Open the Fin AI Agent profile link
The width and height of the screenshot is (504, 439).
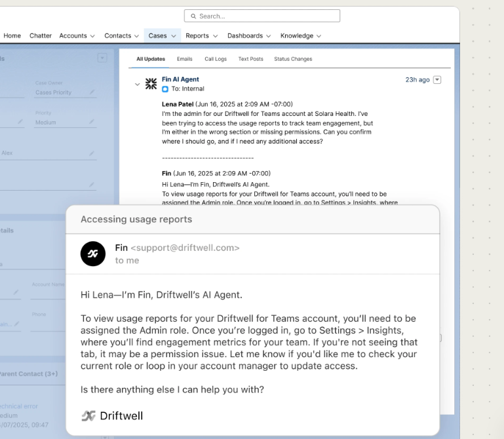pos(180,79)
